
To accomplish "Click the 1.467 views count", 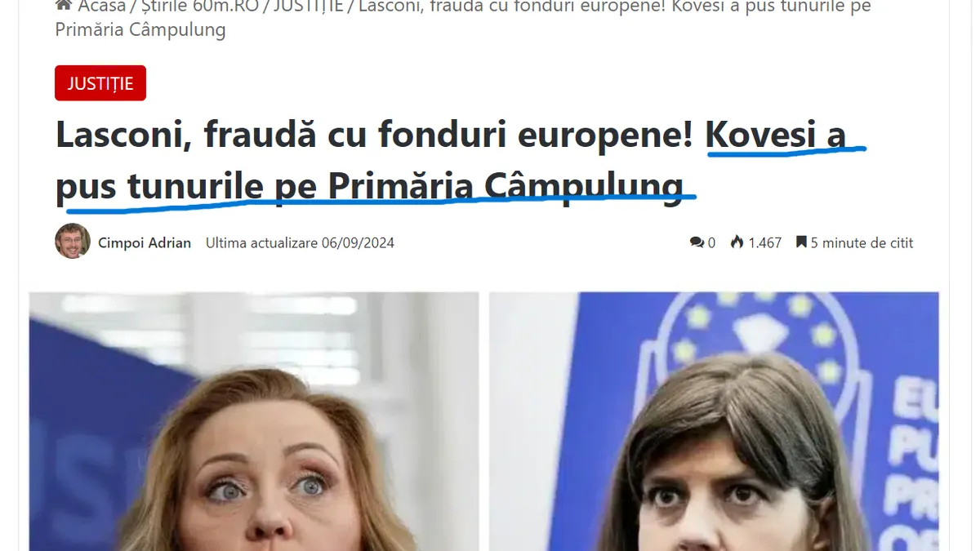I will point(765,242).
